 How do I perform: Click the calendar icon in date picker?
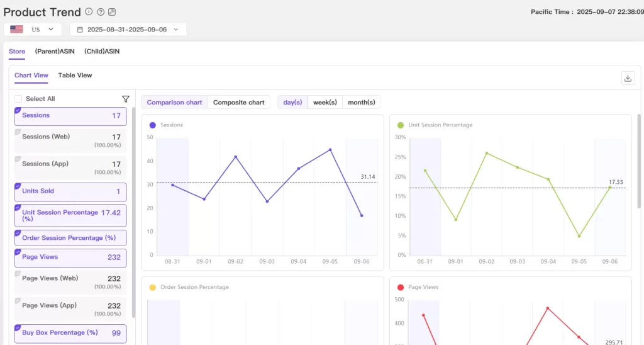pos(80,30)
